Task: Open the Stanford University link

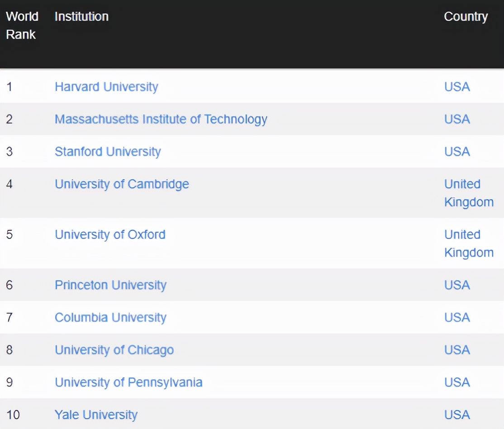Action: tap(108, 152)
